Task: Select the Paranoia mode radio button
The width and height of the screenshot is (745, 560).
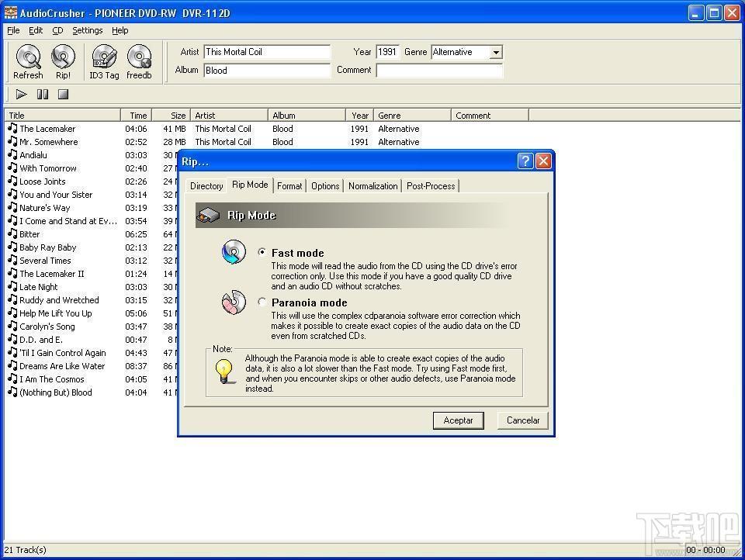Action: [x=262, y=302]
